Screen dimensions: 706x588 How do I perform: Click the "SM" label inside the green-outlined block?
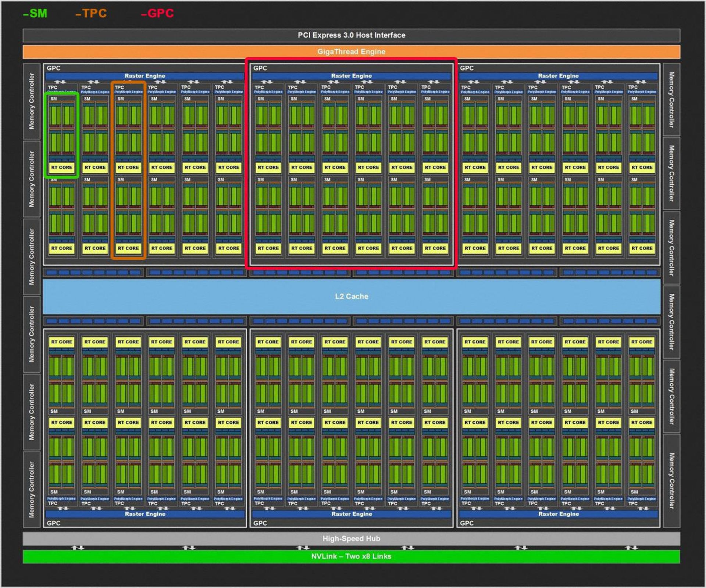click(54, 99)
